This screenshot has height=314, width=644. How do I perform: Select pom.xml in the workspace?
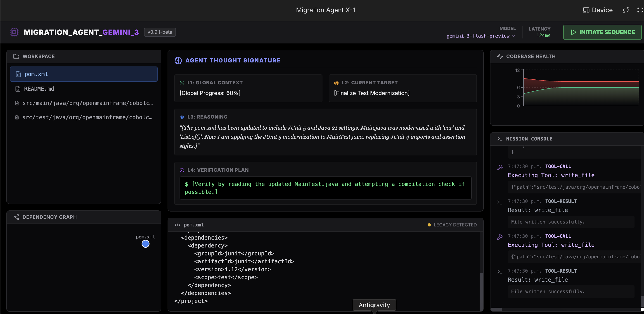pyautogui.click(x=84, y=74)
